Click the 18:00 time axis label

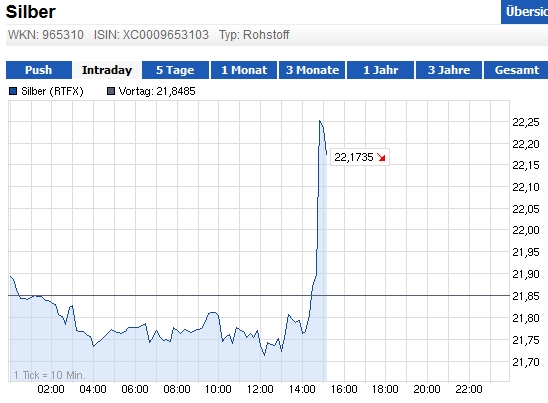(385, 389)
